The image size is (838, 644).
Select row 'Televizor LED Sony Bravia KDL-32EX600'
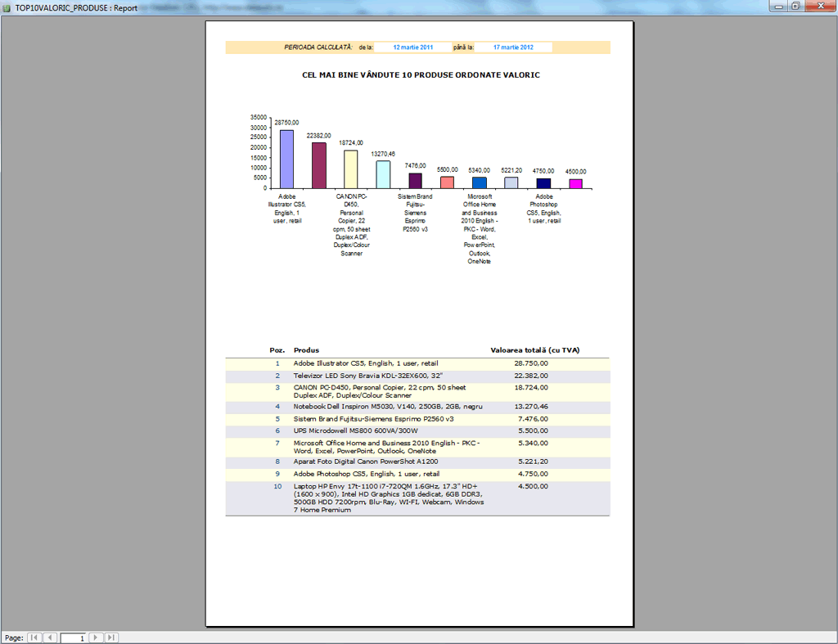coord(417,376)
